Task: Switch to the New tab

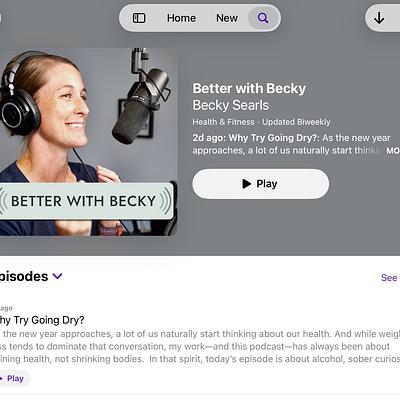Action: click(227, 18)
